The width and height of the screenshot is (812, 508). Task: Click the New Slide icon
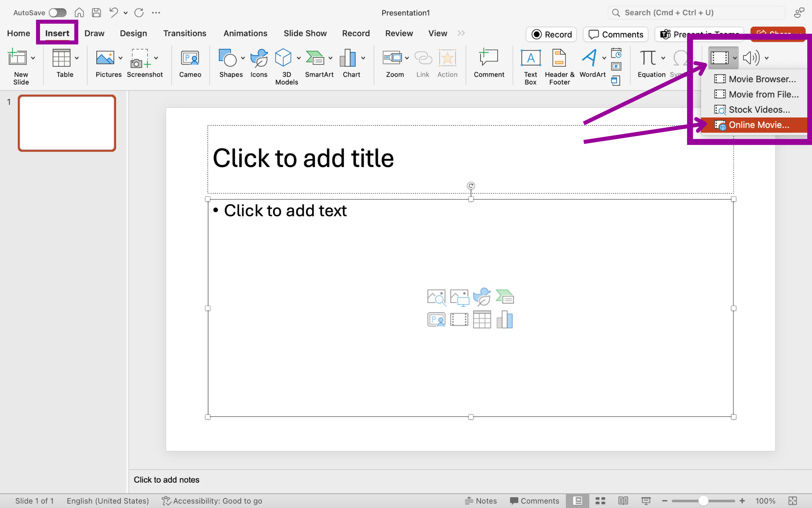pyautogui.click(x=17, y=58)
